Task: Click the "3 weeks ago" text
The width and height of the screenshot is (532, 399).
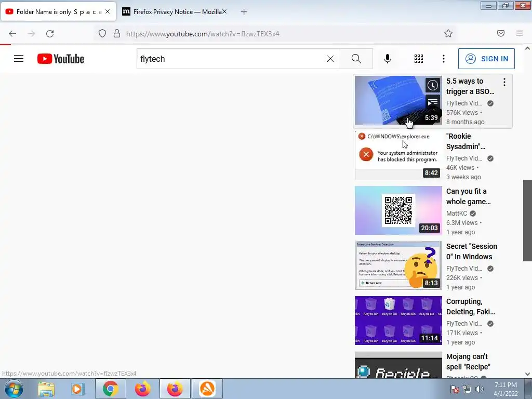Action: coord(463,177)
